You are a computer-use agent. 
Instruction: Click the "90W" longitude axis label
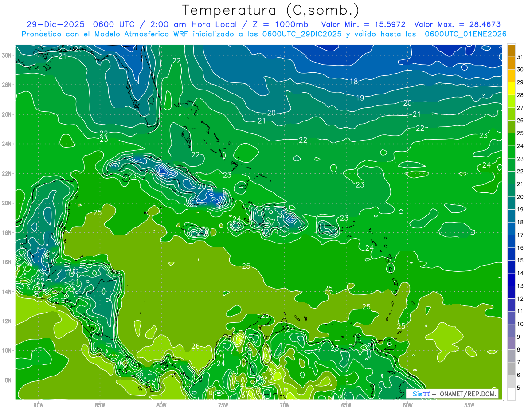coord(39,405)
